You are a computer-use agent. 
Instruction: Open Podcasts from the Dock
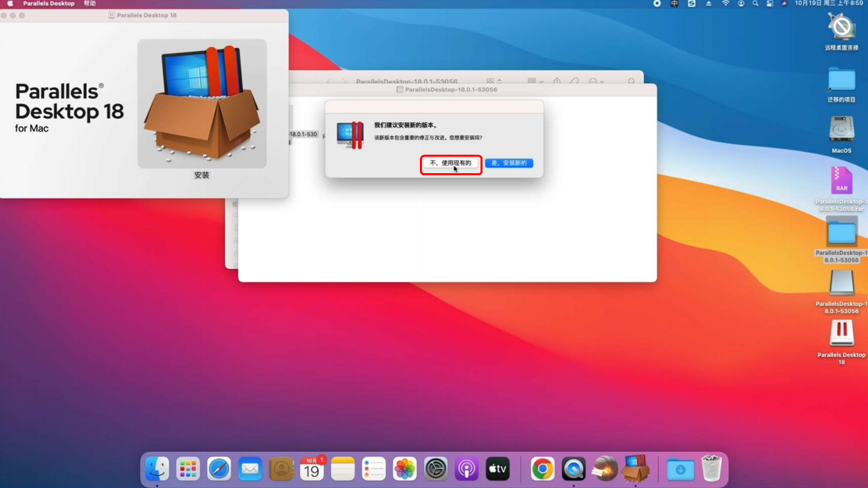coord(467,469)
